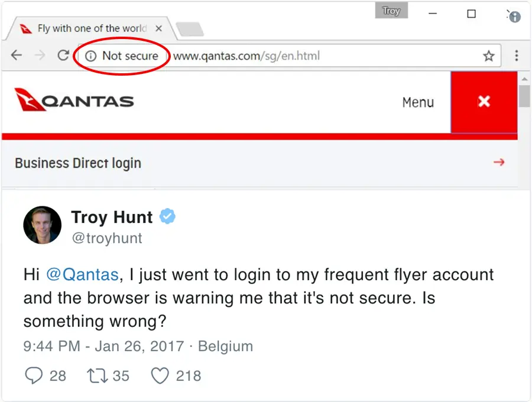This screenshot has width=532, height=402.
Task: Bookmark this page via the star icon
Action: (489, 56)
